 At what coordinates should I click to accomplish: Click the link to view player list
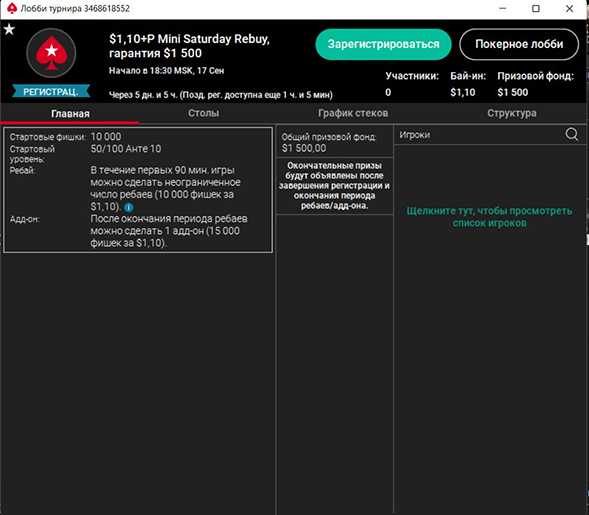[489, 217]
